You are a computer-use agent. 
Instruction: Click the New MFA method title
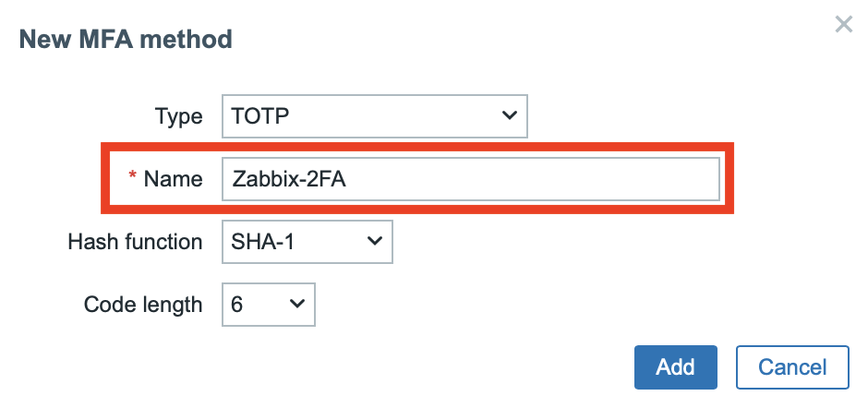click(126, 40)
